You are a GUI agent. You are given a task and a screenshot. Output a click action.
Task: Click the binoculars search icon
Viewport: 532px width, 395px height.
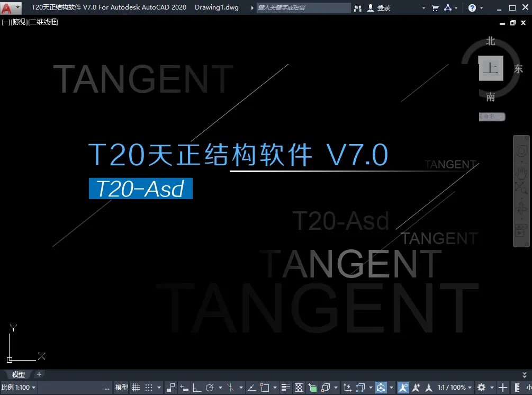click(358, 8)
